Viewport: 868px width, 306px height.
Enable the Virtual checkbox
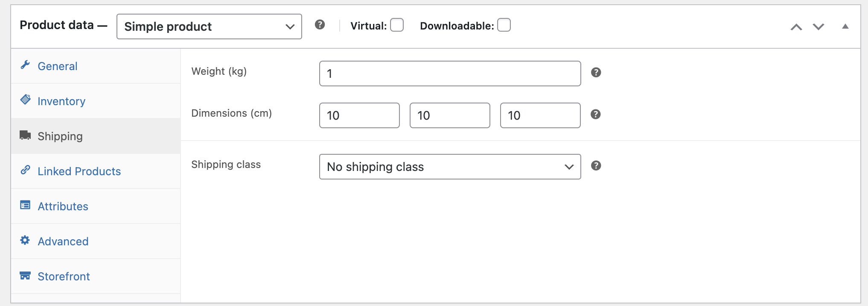pyautogui.click(x=397, y=25)
